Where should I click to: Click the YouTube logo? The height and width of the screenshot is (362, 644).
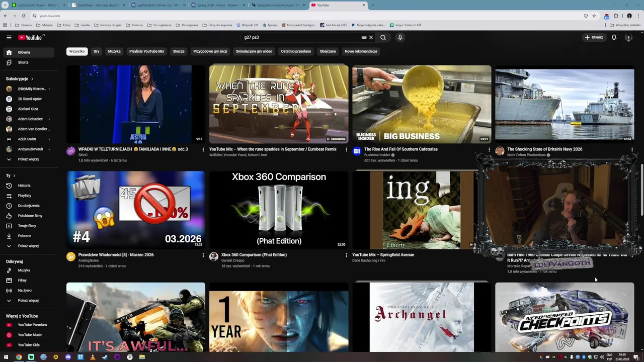(x=31, y=37)
